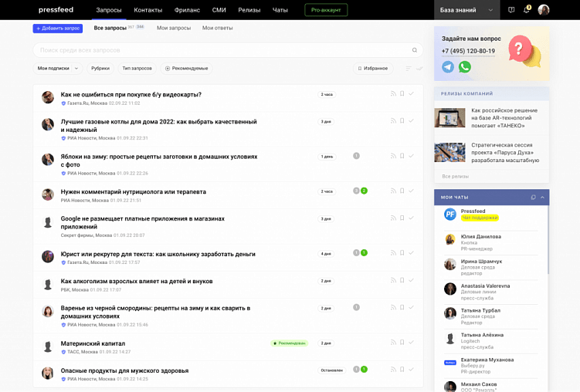Click the double-check icon above request list

point(419,69)
